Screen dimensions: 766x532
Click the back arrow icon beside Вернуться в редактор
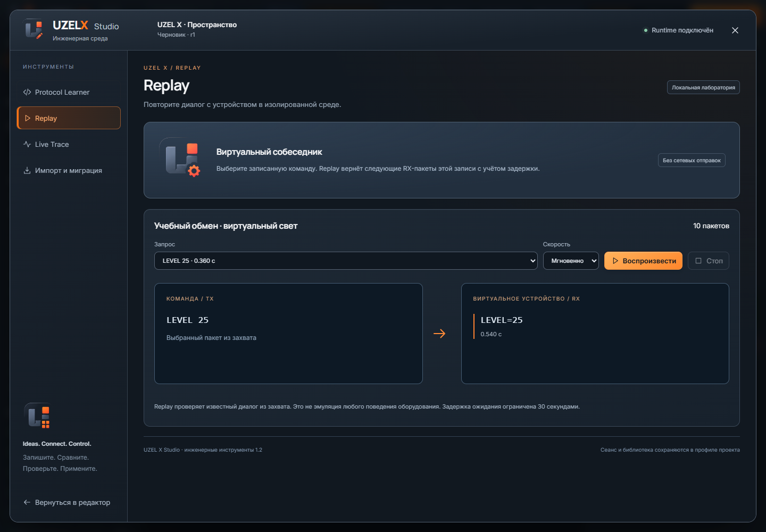(x=27, y=502)
